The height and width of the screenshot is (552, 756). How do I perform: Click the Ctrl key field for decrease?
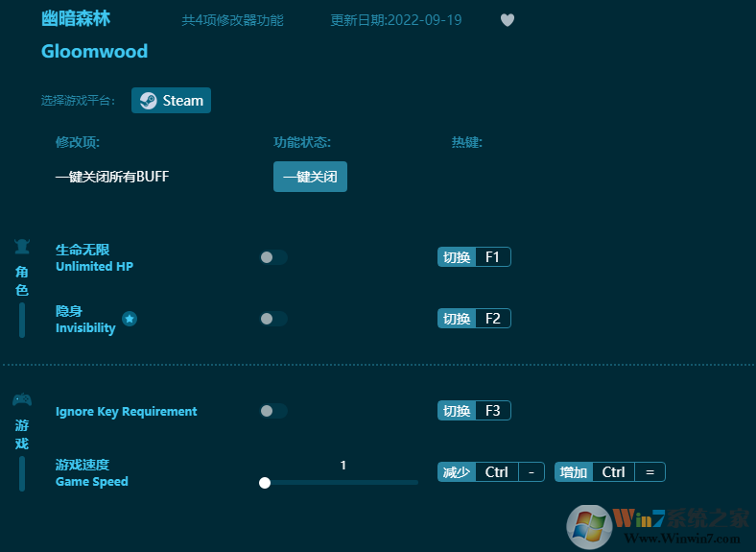[497, 472]
